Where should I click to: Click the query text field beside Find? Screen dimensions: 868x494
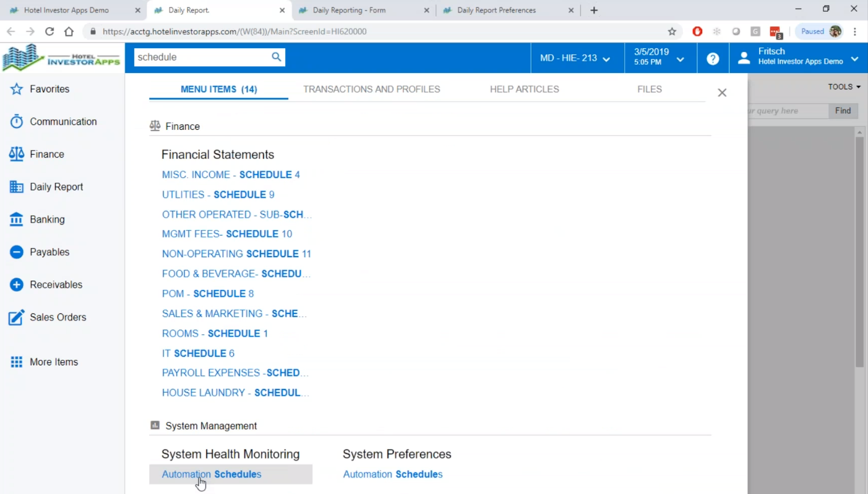pos(788,111)
